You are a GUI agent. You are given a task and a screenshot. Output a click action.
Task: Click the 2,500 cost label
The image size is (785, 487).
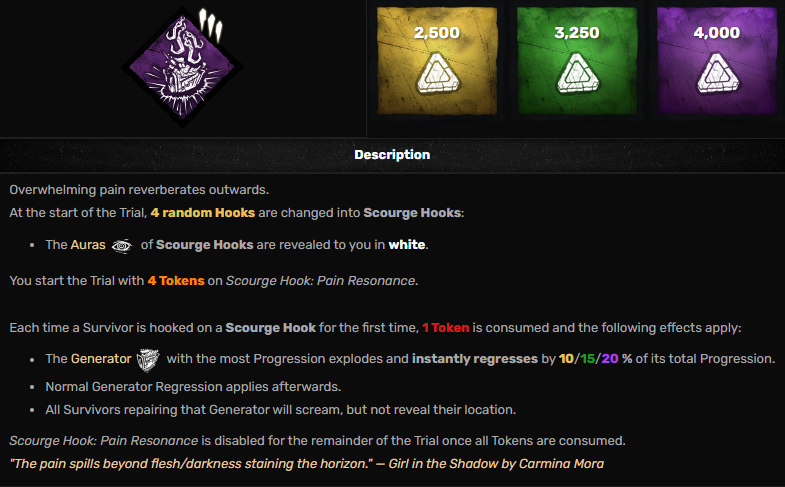click(436, 33)
